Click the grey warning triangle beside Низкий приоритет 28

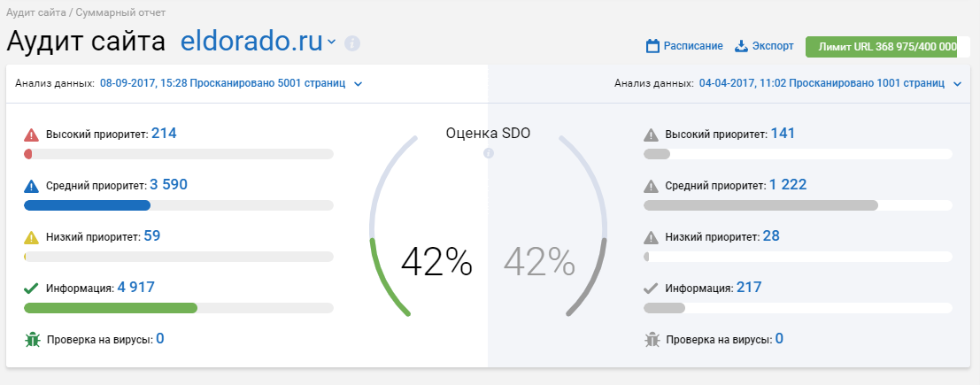click(x=652, y=237)
